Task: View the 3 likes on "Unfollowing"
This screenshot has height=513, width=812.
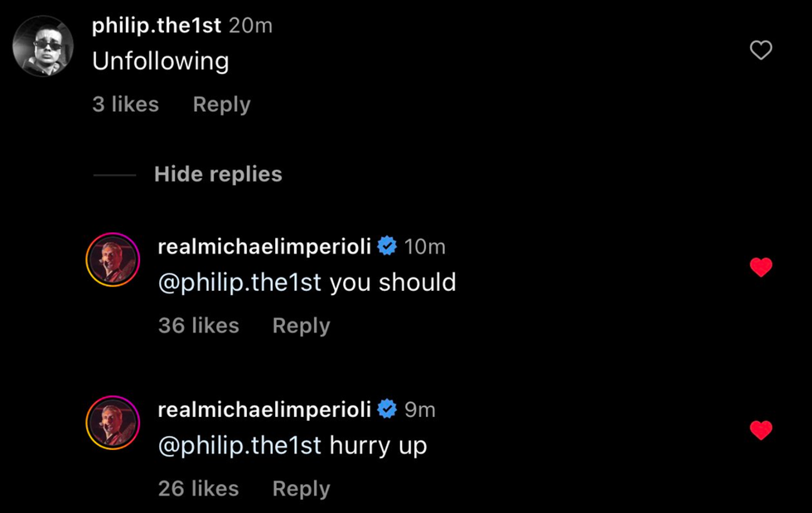Action: (125, 104)
